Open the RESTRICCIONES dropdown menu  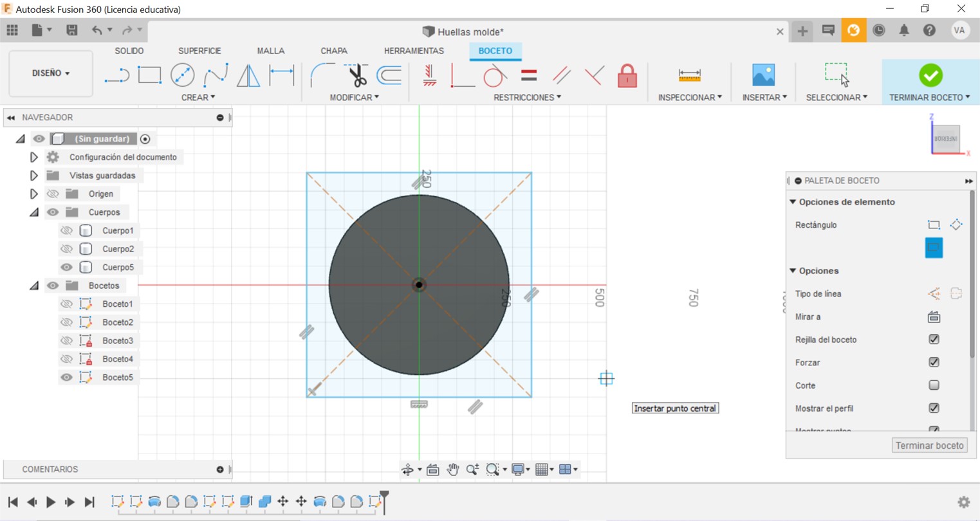(x=528, y=97)
